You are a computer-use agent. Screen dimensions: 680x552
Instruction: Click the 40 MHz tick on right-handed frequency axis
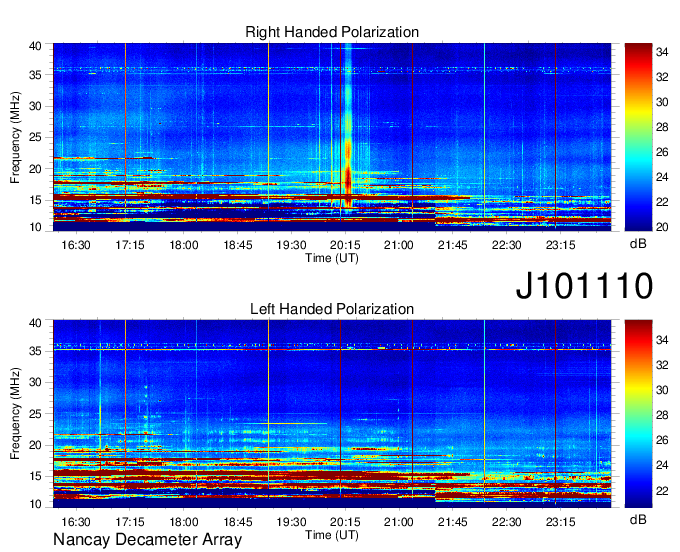point(35,46)
